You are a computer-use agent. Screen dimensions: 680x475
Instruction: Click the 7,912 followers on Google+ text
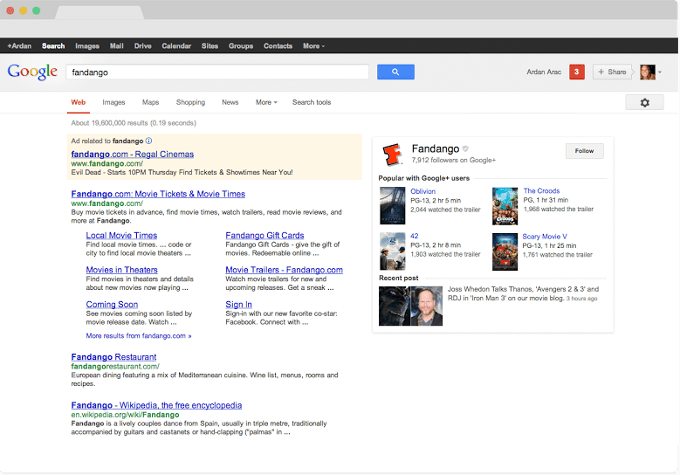point(454,160)
